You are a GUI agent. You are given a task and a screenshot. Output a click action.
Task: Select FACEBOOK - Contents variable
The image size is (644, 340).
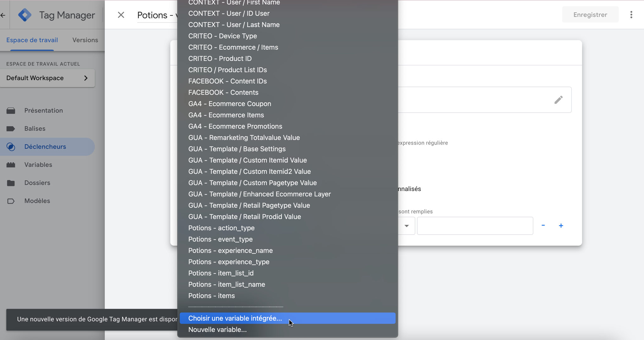288,92
